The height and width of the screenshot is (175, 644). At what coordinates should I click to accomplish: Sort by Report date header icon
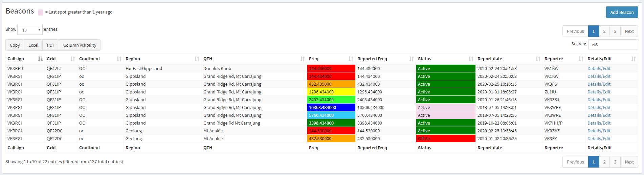point(538,59)
